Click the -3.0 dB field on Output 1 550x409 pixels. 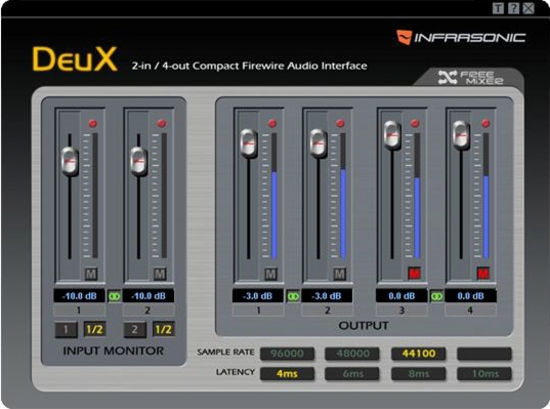pyautogui.click(x=258, y=296)
